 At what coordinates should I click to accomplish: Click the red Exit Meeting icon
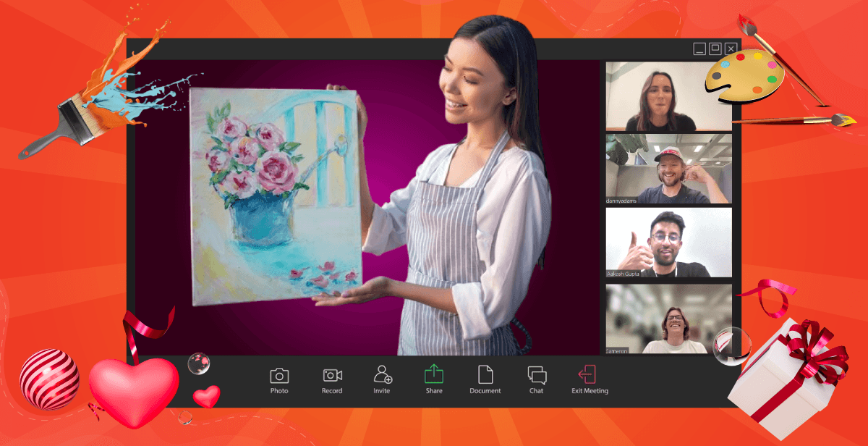pos(587,374)
